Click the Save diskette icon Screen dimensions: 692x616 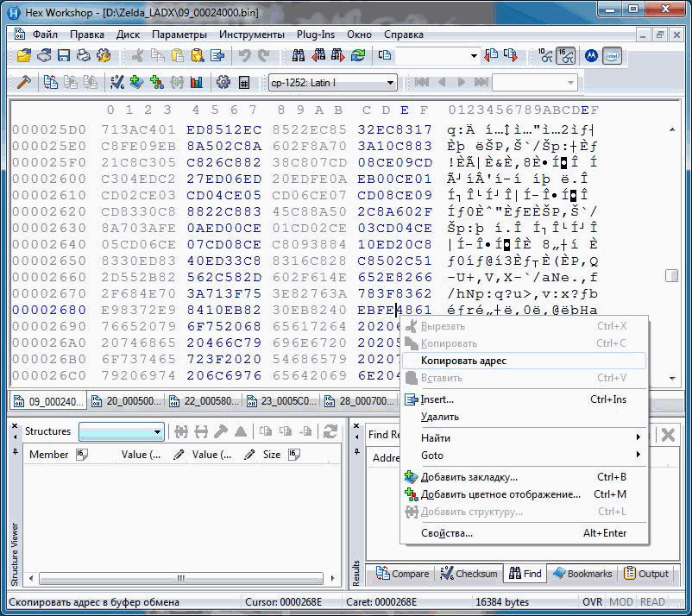pyautogui.click(x=64, y=55)
